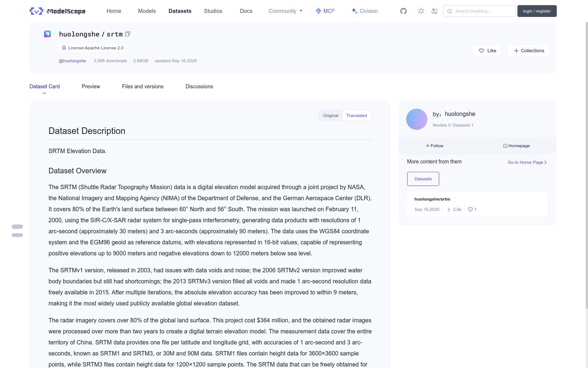This screenshot has width=588, height=368.
Task: Select the Translated description option
Action: click(357, 116)
